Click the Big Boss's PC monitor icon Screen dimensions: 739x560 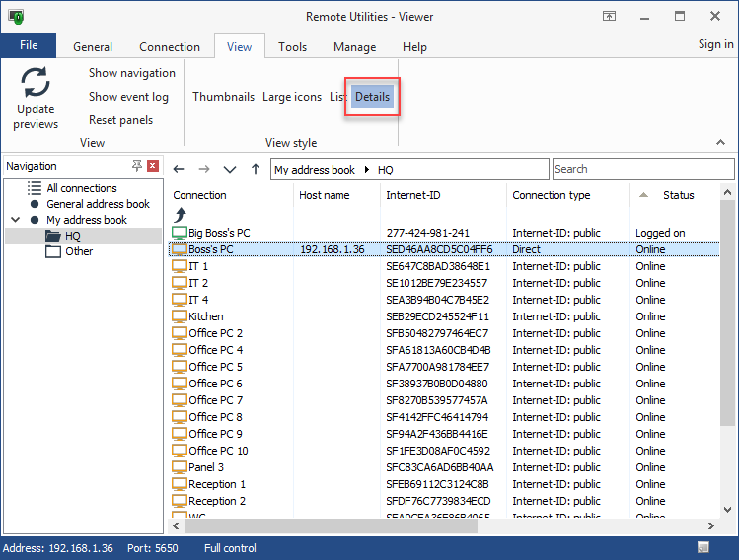click(x=180, y=233)
